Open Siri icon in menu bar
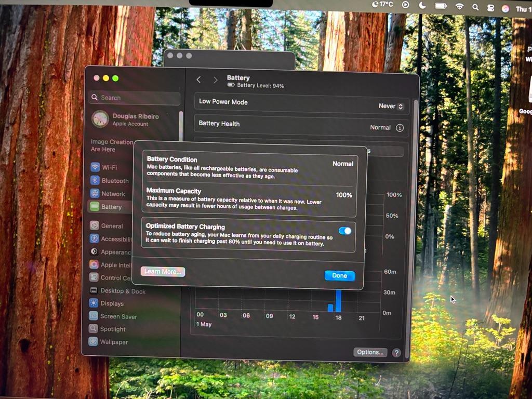 [x=506, y=8]
